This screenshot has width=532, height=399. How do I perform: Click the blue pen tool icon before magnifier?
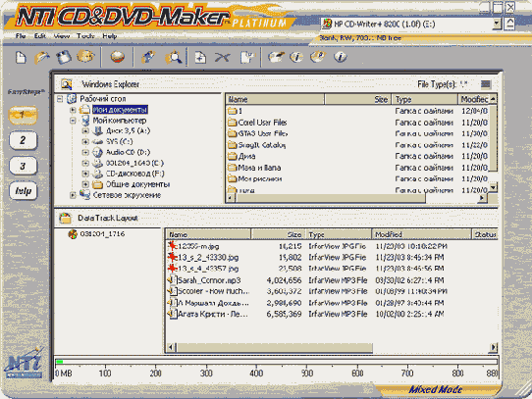click(148, 57)
